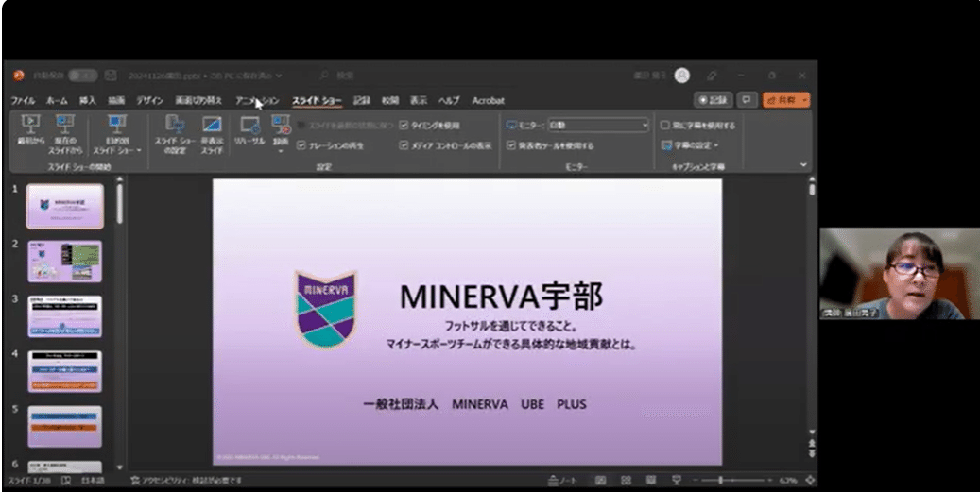Select the スライドショー (Slide Show) tab
Screen dimensions: 980x492
click(x=317, y=100)
